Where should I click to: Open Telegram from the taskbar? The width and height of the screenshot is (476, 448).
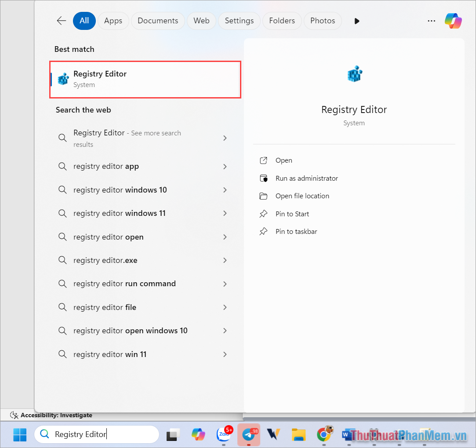click(x=249, y=435)
